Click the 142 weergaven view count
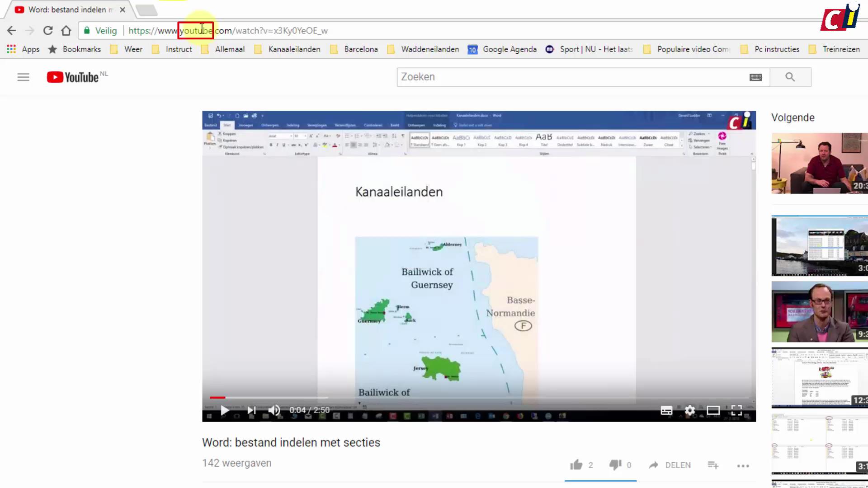The image size is (868, 488). pyautogui.click(x=237, y=463)
